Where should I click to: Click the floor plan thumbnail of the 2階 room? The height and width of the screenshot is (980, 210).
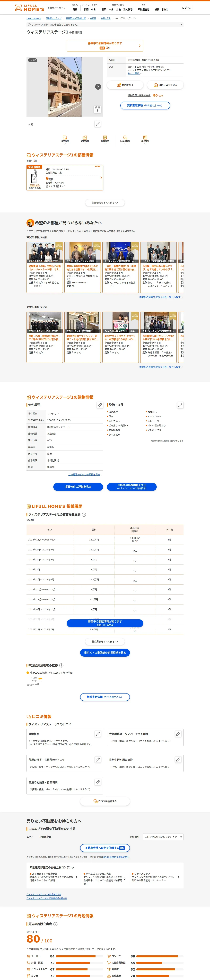[x=34, y=177]
